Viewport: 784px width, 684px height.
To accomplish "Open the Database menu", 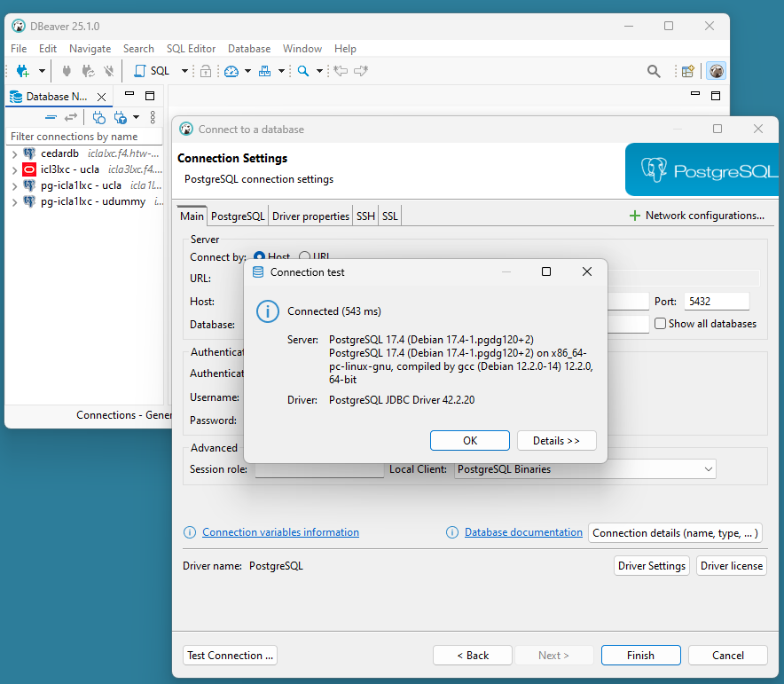I will point(249,49).
